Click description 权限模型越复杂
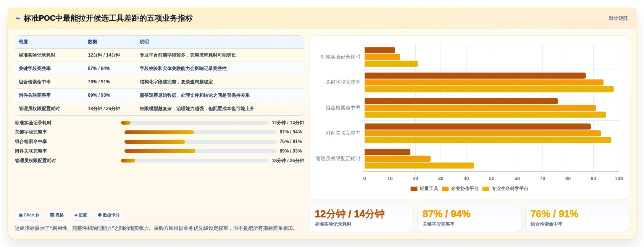Screen dimensions: 644x247 click(197, 109)
